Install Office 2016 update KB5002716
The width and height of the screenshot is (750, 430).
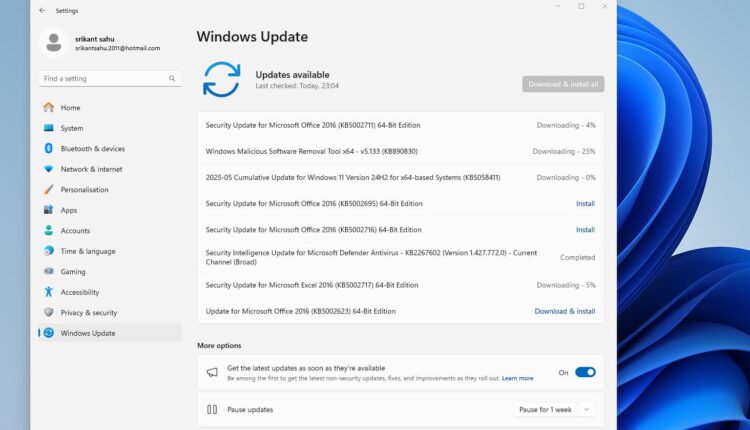tap(585, 230)
